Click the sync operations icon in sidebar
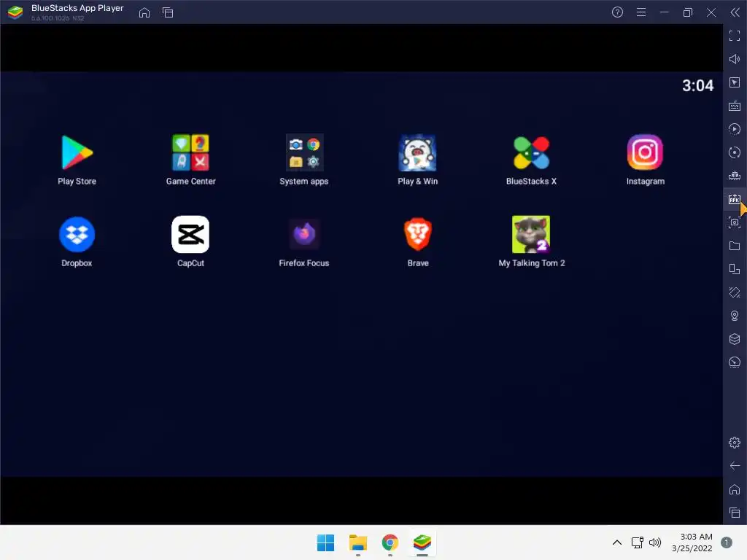Image resolution: width=747 pixels, height=560 pixels. 735,152
